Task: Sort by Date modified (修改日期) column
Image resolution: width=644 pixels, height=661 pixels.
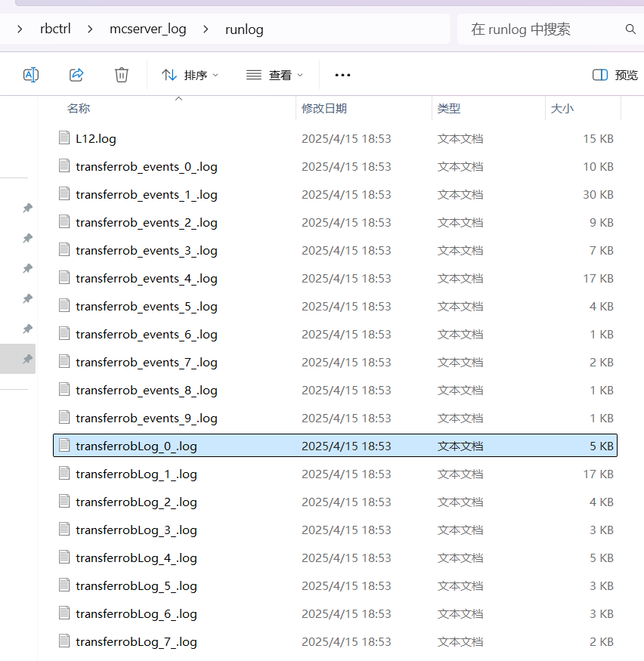Action: [x=324, y=109]
